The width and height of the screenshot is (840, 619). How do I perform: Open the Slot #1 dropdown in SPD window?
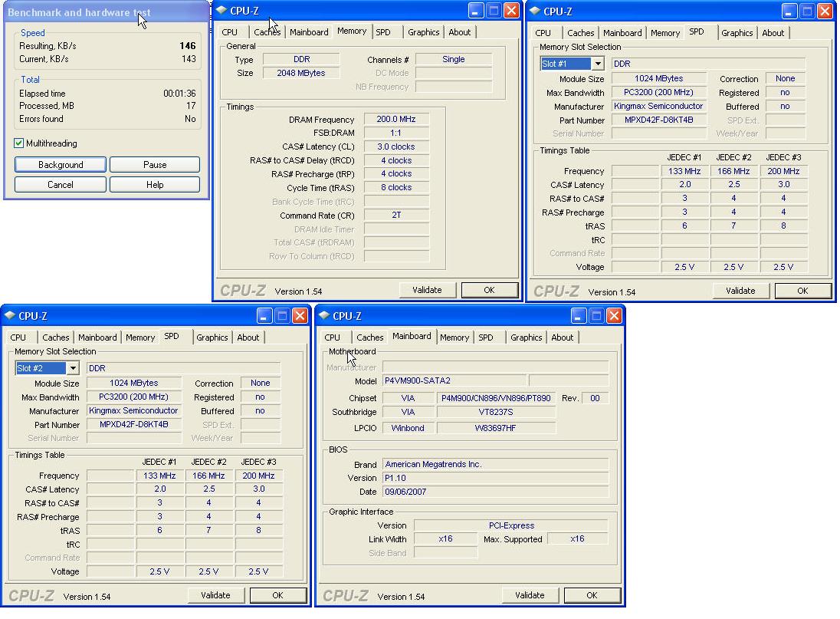click(x=597, y=64)
